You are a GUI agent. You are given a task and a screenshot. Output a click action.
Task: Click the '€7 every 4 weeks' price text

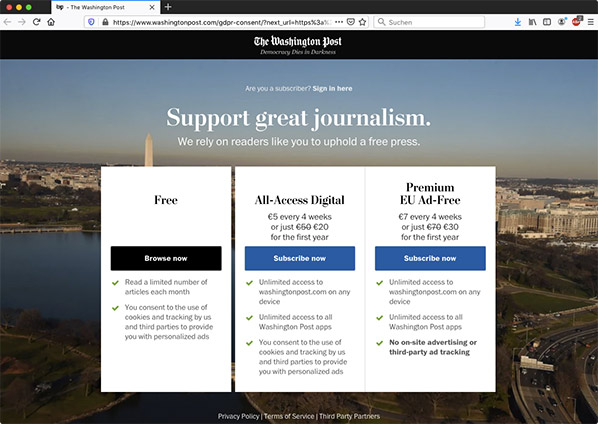click(430, 217)
